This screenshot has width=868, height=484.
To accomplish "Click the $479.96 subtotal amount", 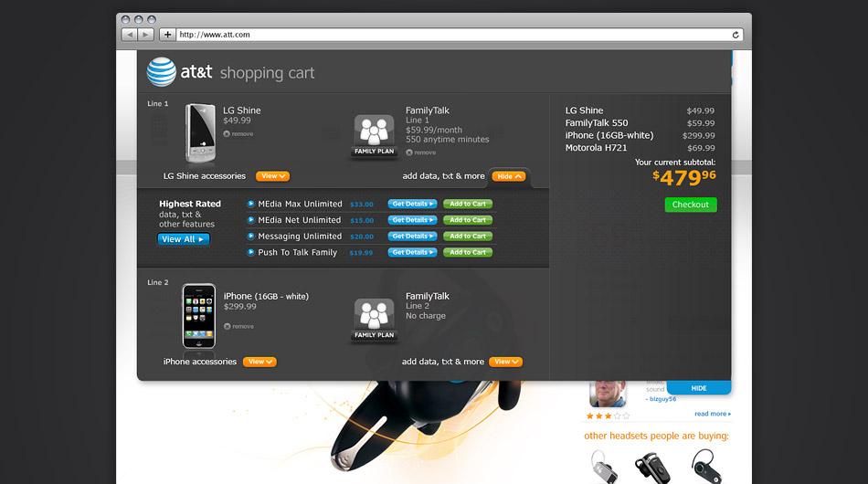I will point(684,177).
